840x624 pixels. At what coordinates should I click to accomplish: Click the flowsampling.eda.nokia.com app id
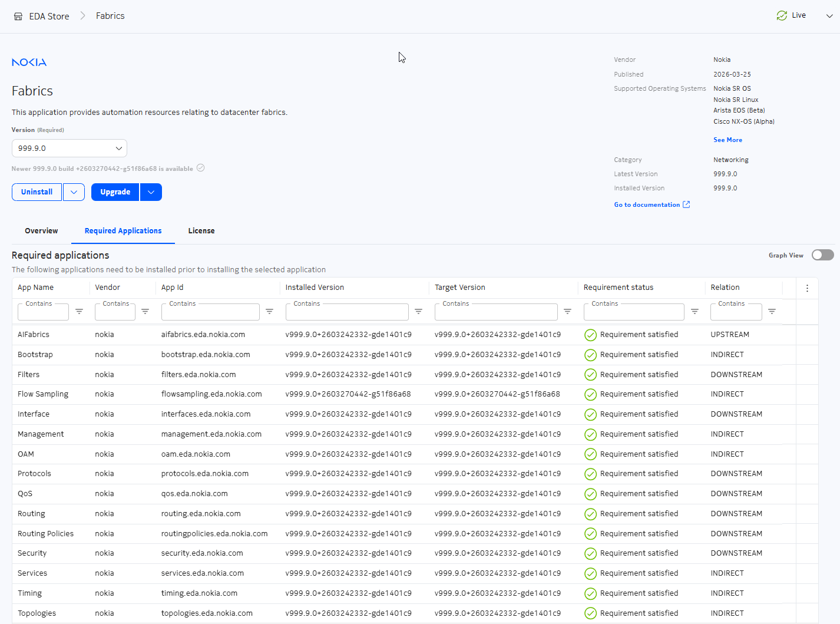coord(211,394)
